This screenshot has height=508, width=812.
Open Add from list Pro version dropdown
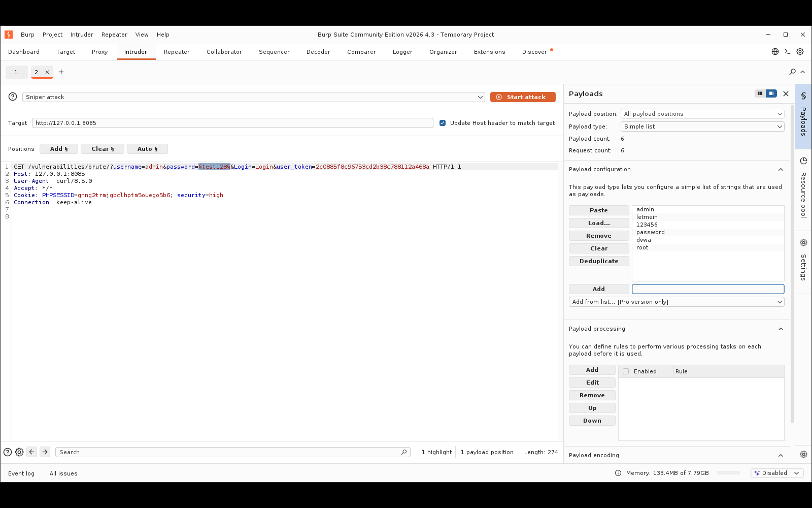point(676,302)
